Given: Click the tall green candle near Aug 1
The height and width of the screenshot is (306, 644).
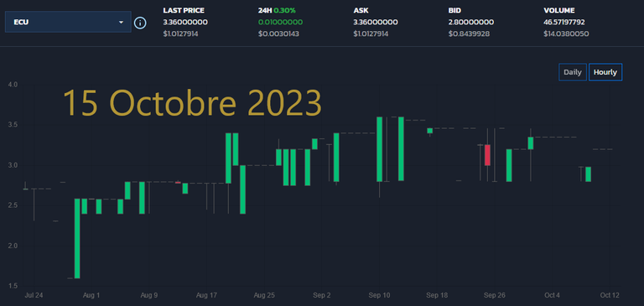Looking at the screenshot, I should 77,238.
